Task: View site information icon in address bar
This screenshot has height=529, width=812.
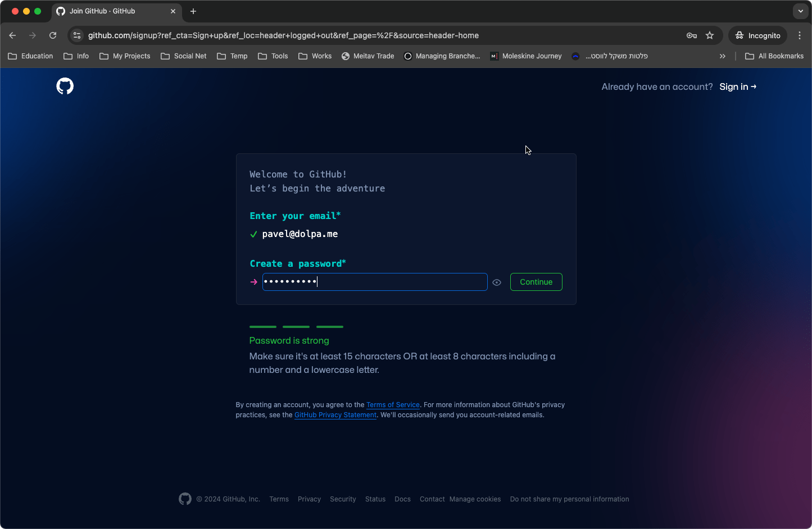Action: click(x=78, y=35)
